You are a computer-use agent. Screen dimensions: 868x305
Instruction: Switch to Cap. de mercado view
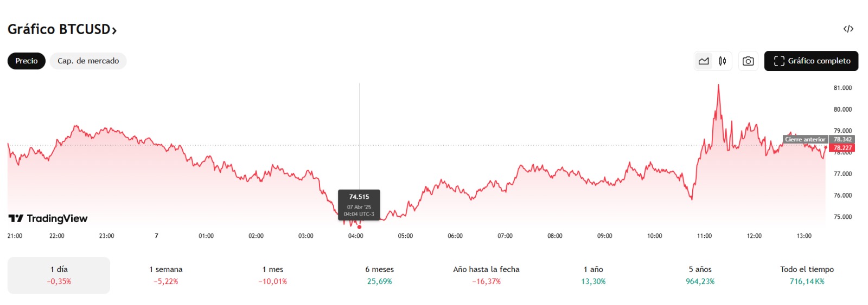[x=88, y=61]
